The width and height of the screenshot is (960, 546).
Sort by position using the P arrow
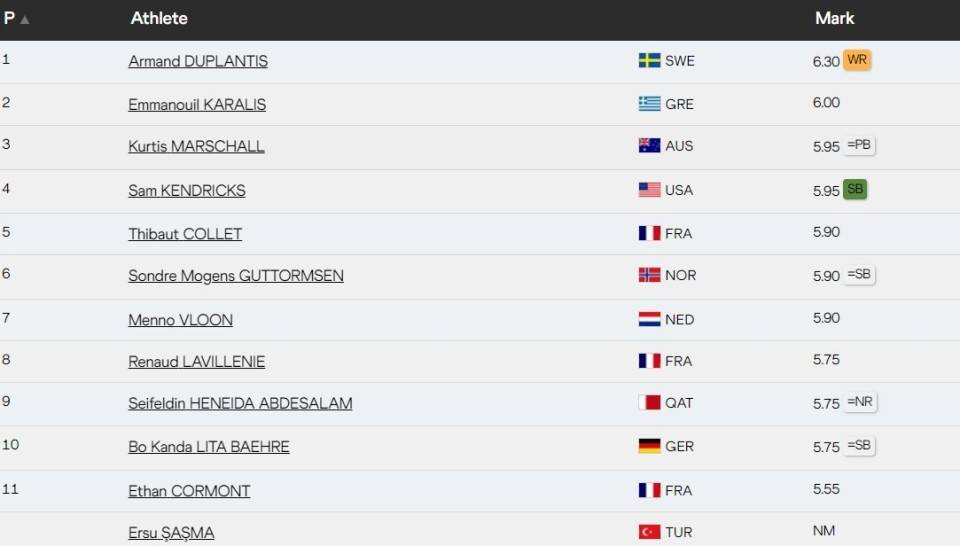[24, 20]
